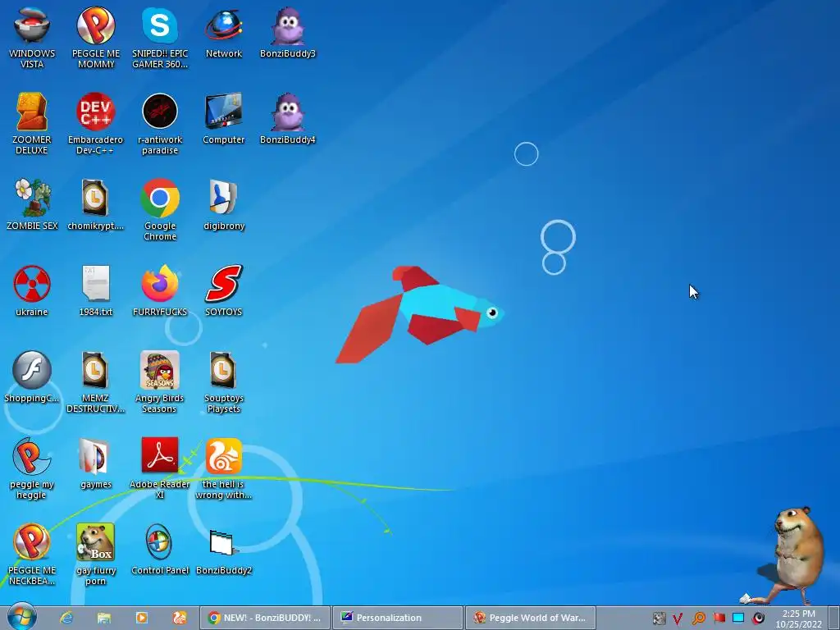This screenshot has width=840, height=630.
Task: Select the Network desktop icon
Action: [x=224, y=32]
